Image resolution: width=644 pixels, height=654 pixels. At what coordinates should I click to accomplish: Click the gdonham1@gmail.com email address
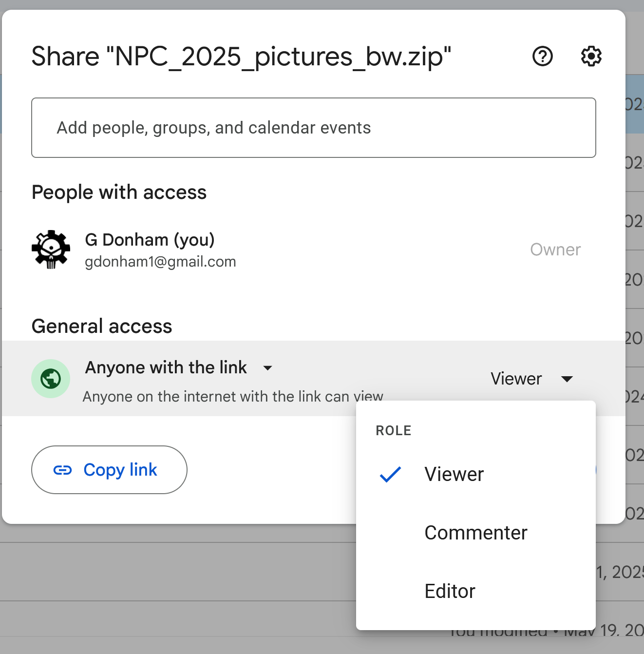coord(160,262)
